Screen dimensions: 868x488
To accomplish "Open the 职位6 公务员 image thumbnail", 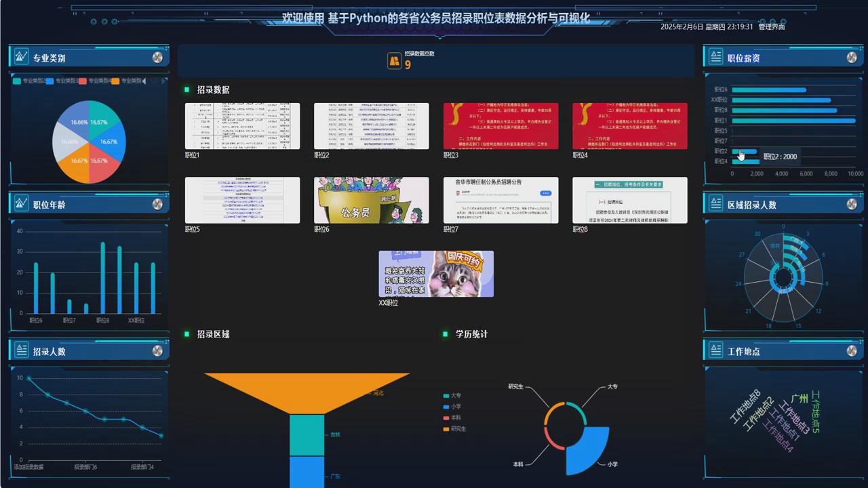I will click(371, 200).
